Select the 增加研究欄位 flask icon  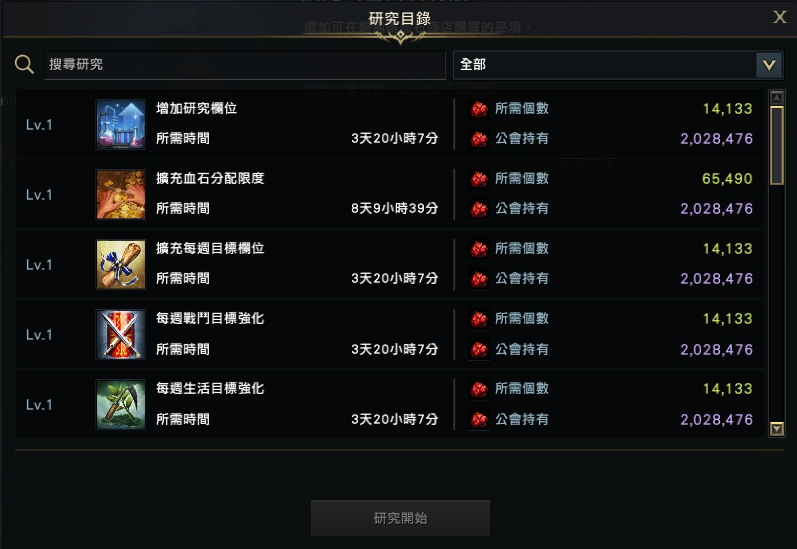coord(121,124)
